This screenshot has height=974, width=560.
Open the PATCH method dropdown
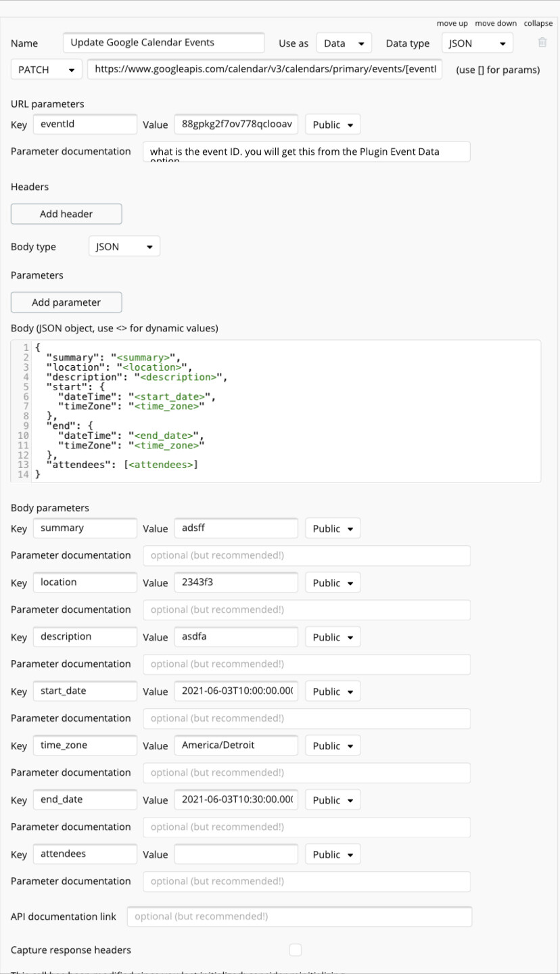(x=46, y=70)
